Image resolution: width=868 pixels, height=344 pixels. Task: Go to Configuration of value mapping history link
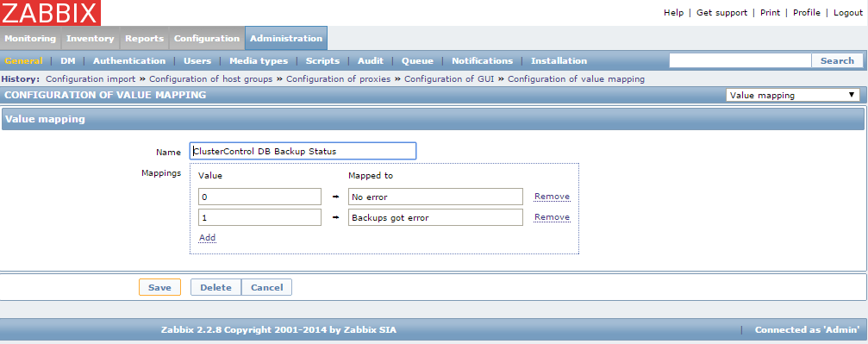[577, 79]
